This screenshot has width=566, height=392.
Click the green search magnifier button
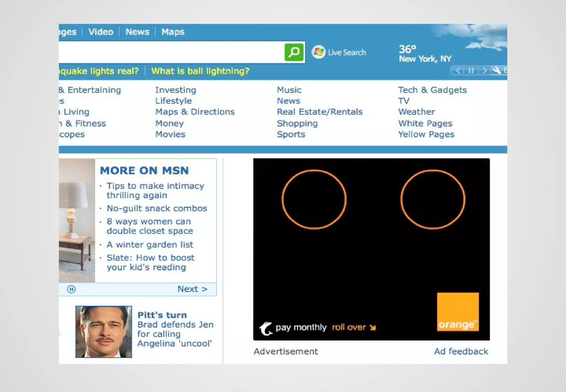point(294,52)
